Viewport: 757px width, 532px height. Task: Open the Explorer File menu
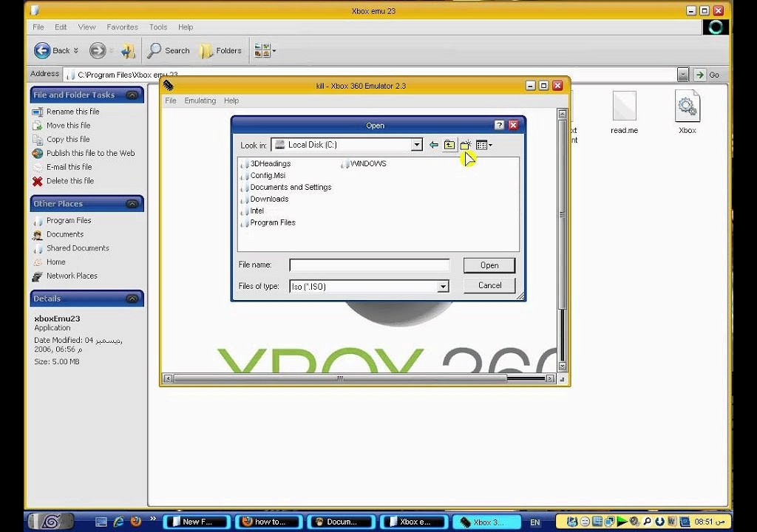click(x=38, y=27)
